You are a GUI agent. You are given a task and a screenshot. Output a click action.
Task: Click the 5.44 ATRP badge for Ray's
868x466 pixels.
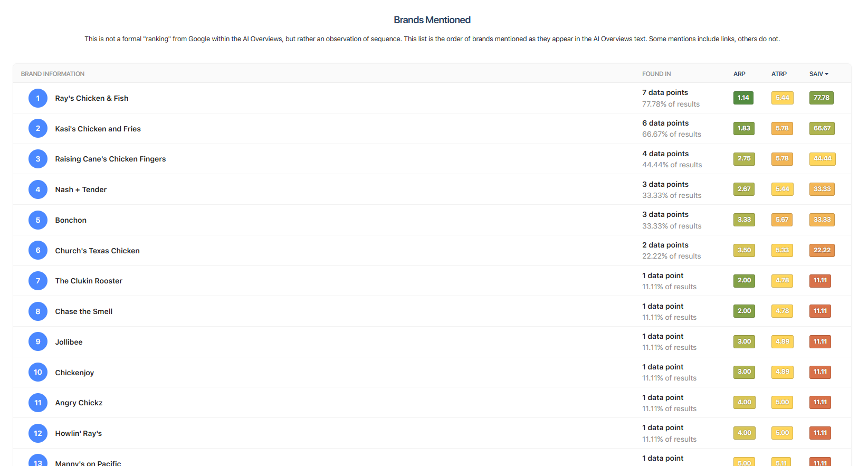click(783, 98)
